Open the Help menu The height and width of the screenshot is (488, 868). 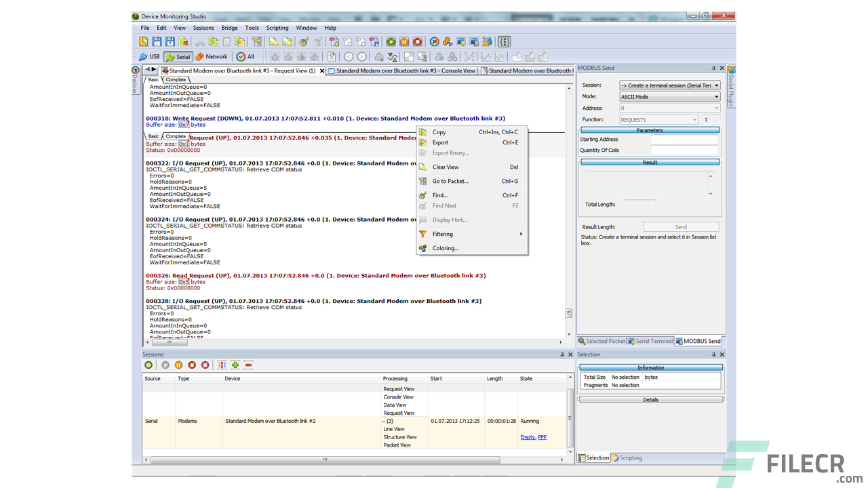[330, 28]
